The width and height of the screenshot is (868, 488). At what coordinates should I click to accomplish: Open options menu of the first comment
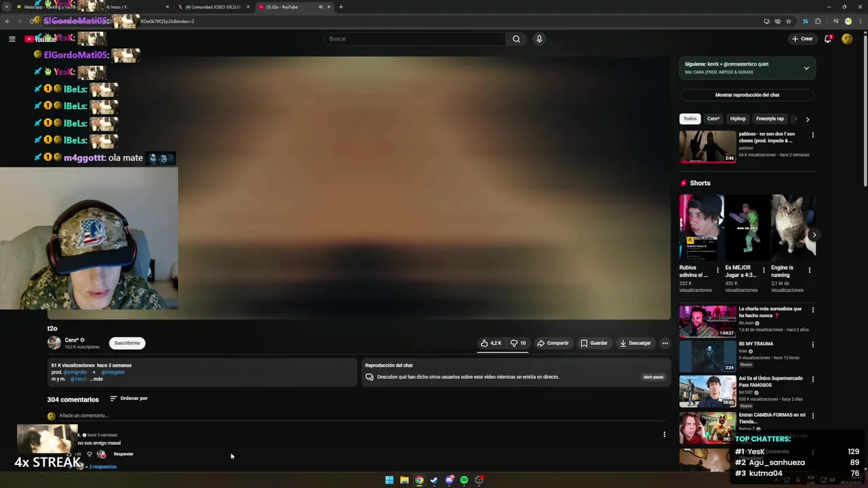pyautogui.click(x=665, y=434)
